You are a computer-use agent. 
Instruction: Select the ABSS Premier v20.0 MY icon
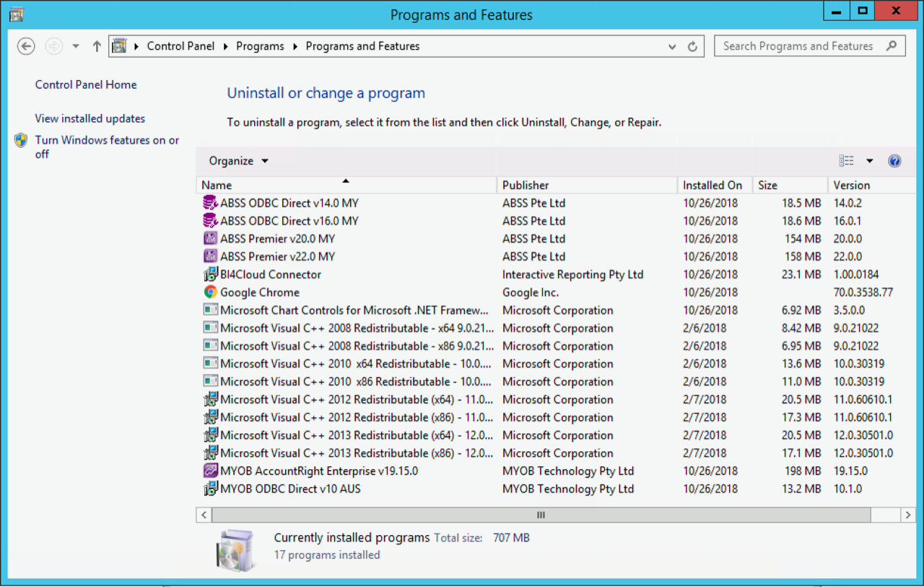(210, 238)
